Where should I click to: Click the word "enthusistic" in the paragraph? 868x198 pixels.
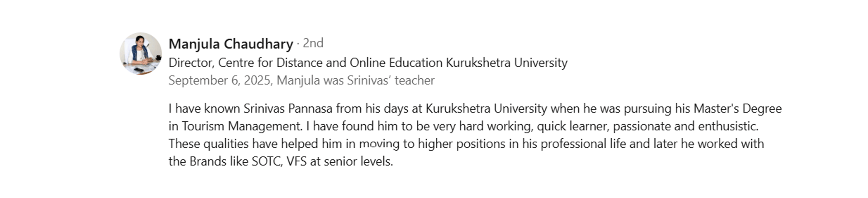pyautogui.click(x=728, y=126)
